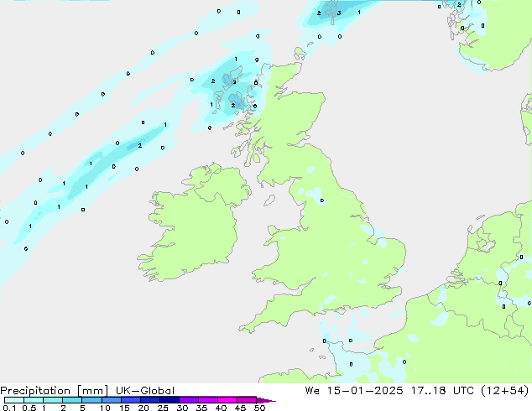Click the 20–25 mm dark blue swatch
The height and width of the screenshot is (411, 532).
point(150,400)
